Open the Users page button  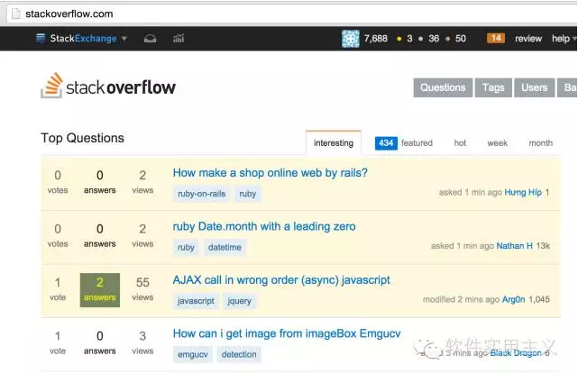coord(535,87)
